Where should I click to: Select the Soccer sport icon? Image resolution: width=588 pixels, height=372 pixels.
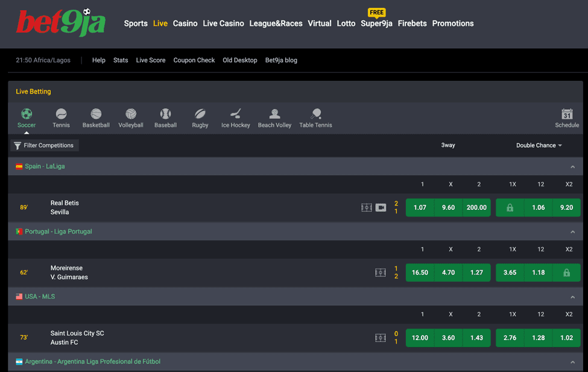tap(27, 113)
